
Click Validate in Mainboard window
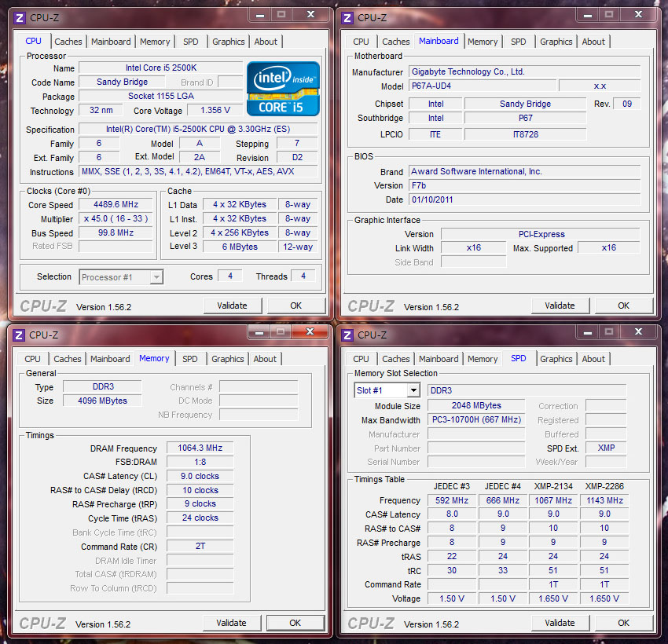[560, 306]
